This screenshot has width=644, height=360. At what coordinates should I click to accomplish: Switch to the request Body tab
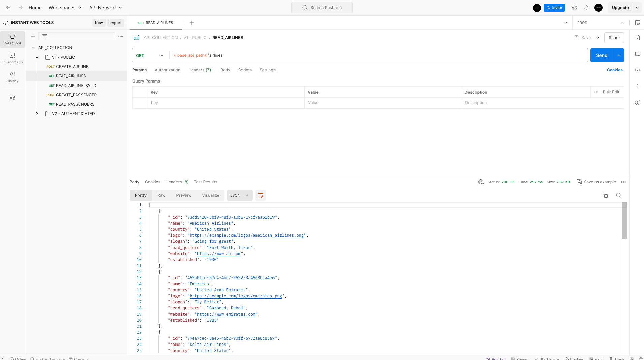point(225,70)
